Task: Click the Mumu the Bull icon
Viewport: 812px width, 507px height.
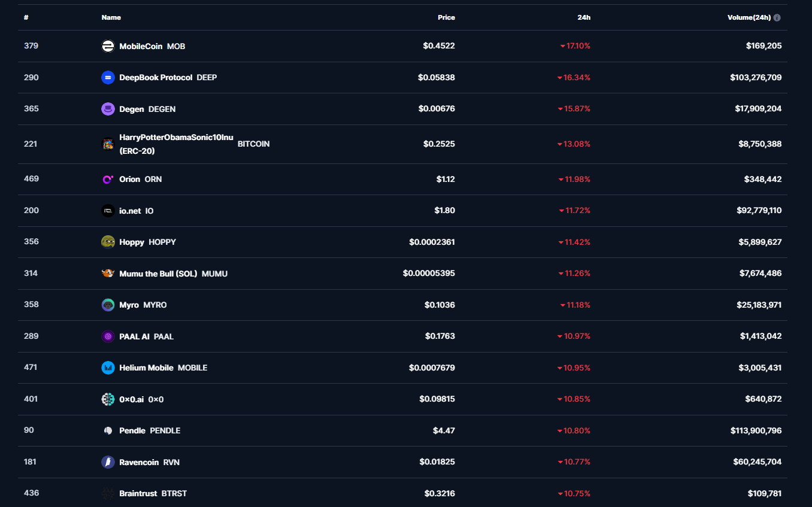Action: click(108, 274)
